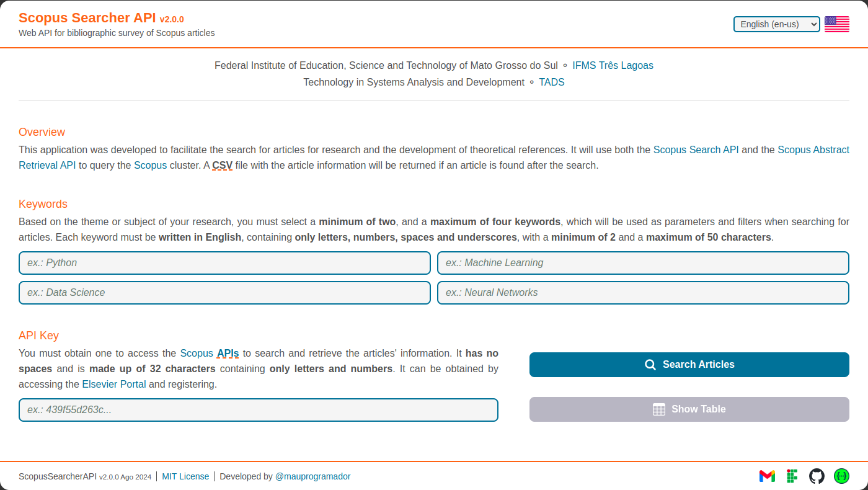Click the Keywords section heading
Viewport: 868px width, 490px height.
[43, 204]
